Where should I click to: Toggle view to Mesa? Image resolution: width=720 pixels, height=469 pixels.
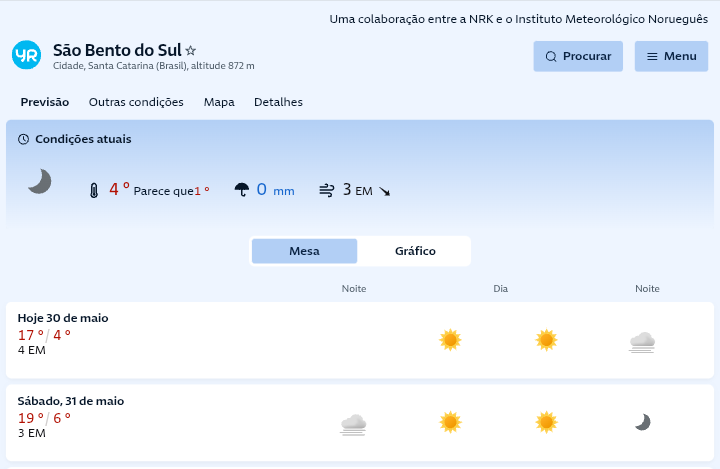304,251
